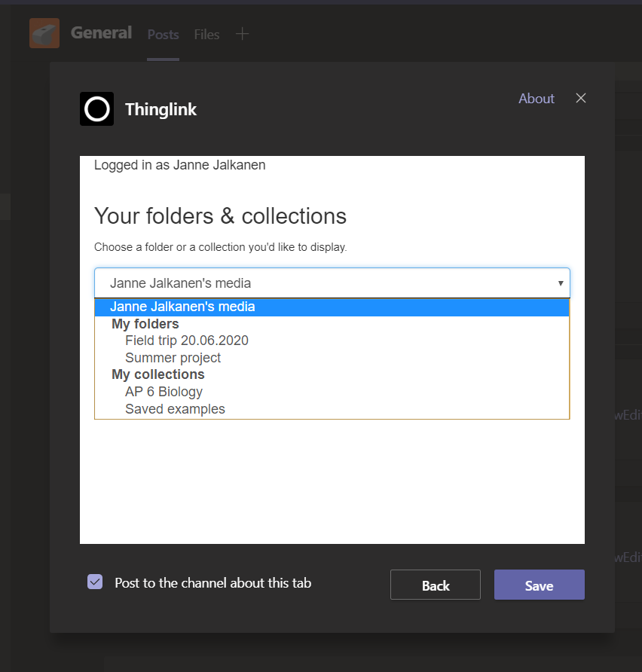Click the 'My folders' group heading
642x672 pixels.
[x=145, y=323]
